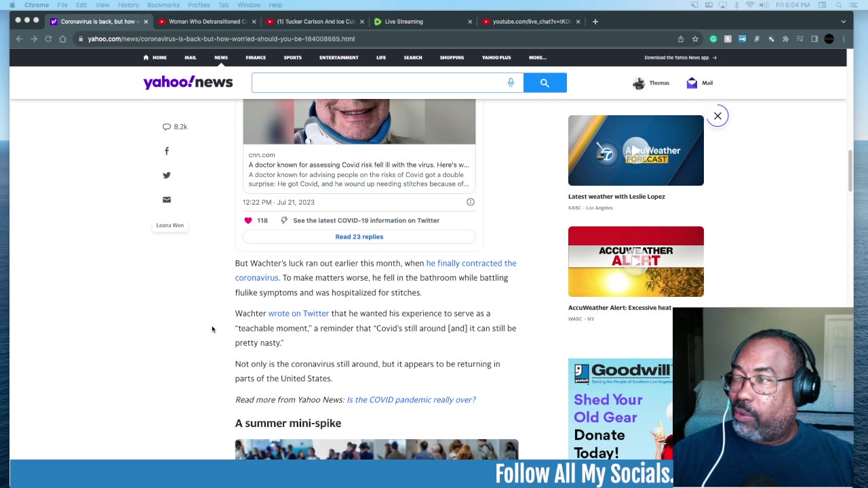This screenshot has width=868, height=488.
Task: Open YAHOO PLUS navigation link
Action: (496, 58)
